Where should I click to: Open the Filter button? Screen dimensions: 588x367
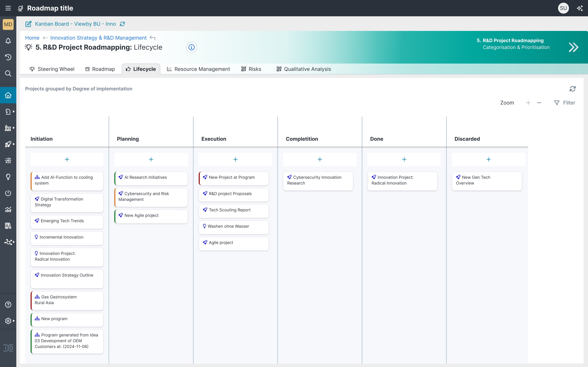click(564, 103)
